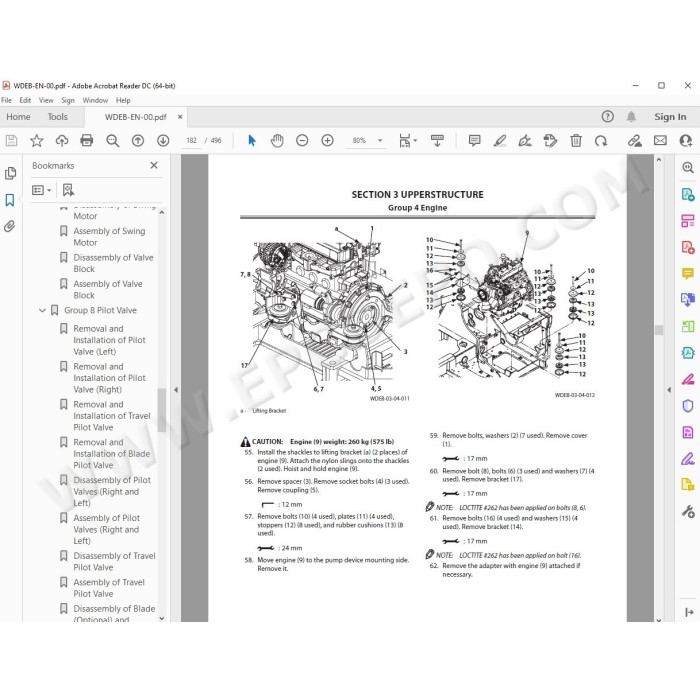Open the Help question mark icon
The height and width of the screenshot is (700, 700).
tap(608, 117)
